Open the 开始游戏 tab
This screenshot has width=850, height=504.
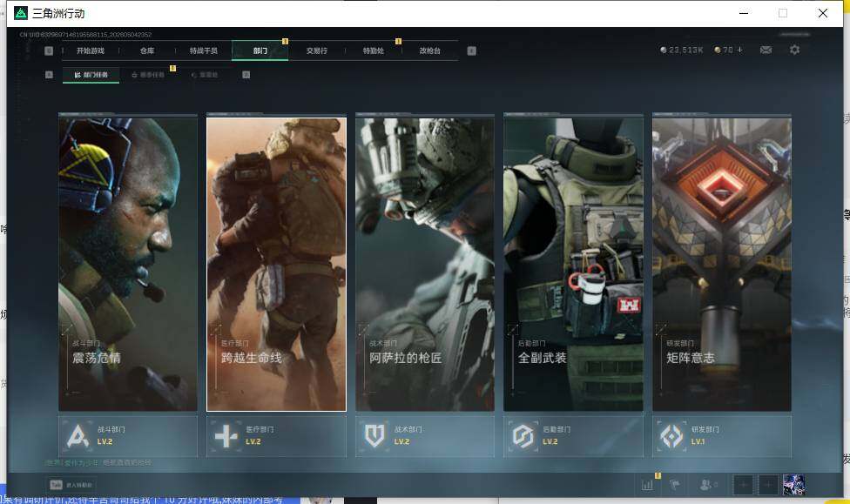(x=90, y=51)
